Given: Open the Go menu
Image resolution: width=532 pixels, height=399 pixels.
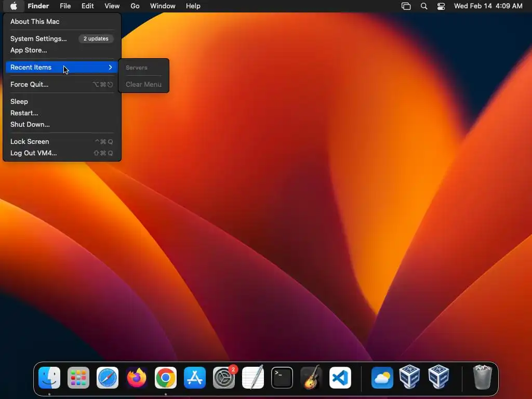Looking at the screenshot, I should coord(135,6).
